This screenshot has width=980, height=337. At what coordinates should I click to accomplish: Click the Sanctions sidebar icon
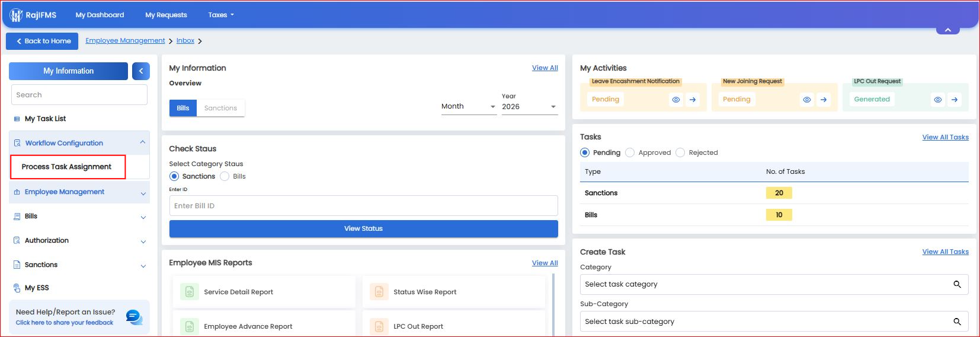point(17,265)
